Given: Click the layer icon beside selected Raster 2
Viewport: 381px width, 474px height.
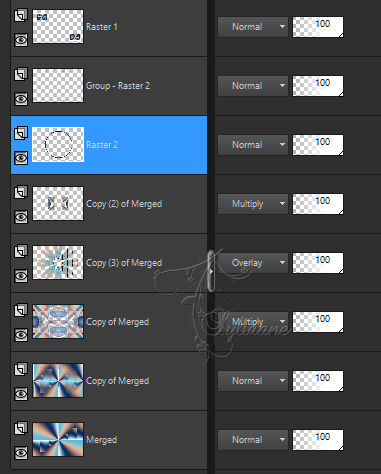Looking at the screenshot, I should pos(21,133).
